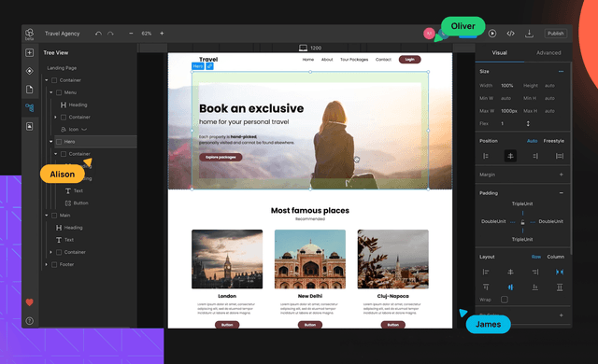
Task: Switch Position mode to Auto
Action: 532,141
